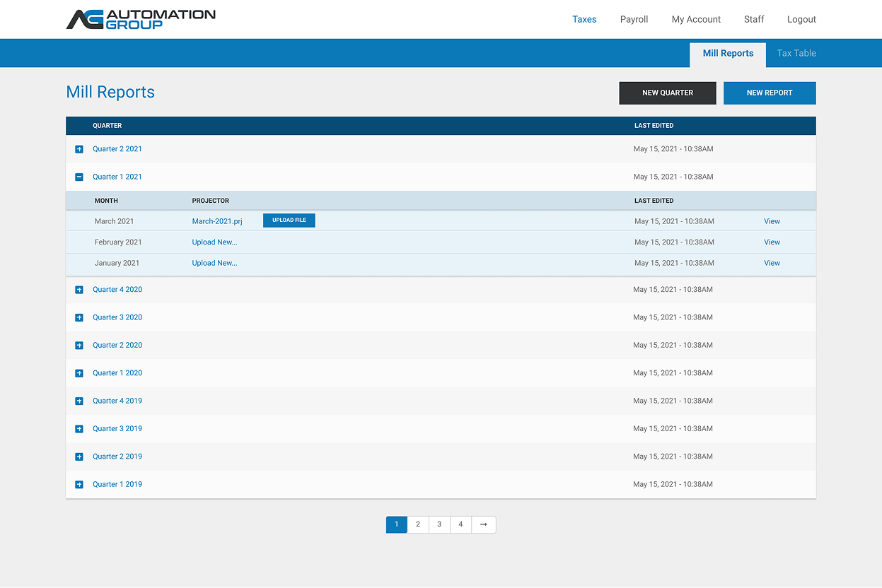Switch to the Tax Table tab

click(x=796, y=53)
